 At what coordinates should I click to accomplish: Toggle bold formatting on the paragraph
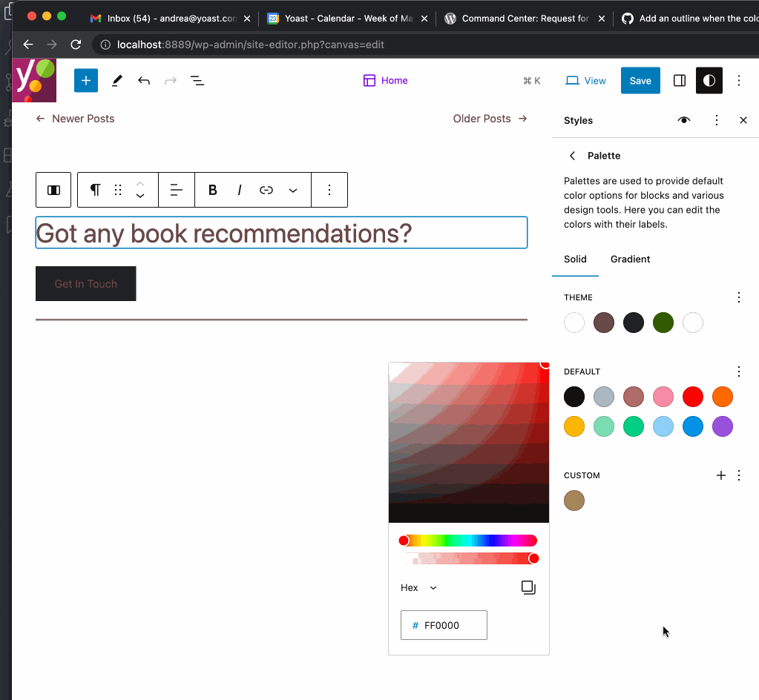[x=213, y=190]
